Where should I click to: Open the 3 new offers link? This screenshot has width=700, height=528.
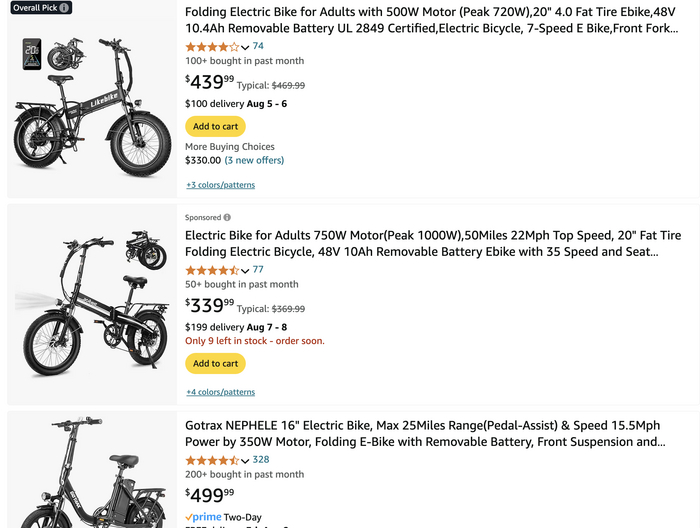[254, 160]
